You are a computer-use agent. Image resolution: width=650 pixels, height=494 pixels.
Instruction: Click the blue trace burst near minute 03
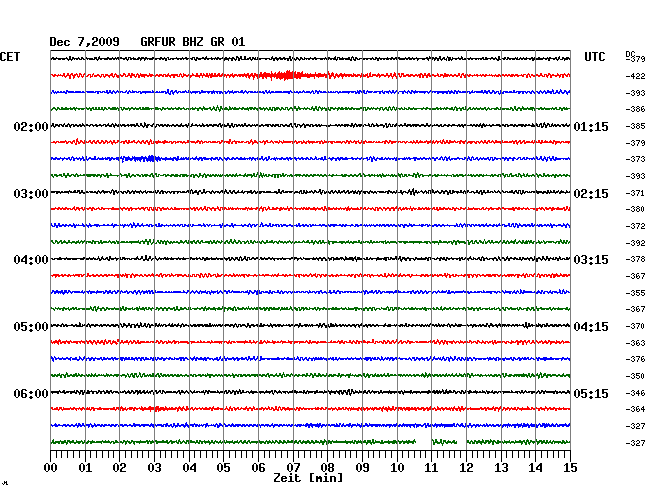click(141, 158)
